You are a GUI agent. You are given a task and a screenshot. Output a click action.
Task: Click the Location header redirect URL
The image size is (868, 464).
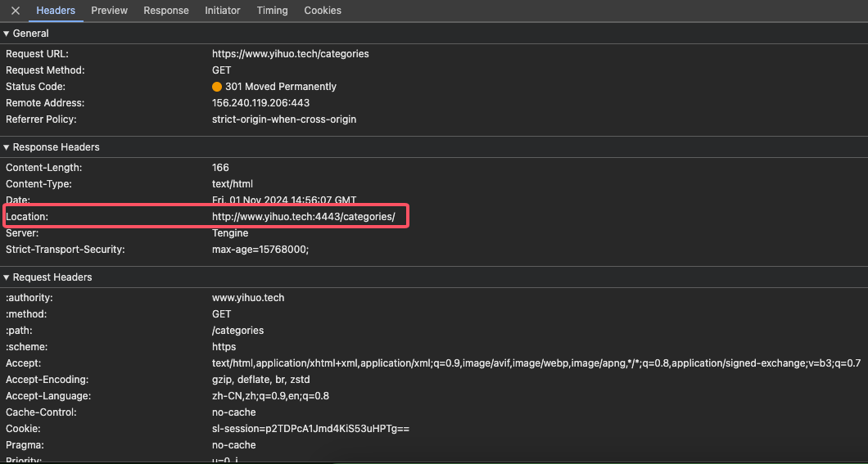(x=303, y=217)
